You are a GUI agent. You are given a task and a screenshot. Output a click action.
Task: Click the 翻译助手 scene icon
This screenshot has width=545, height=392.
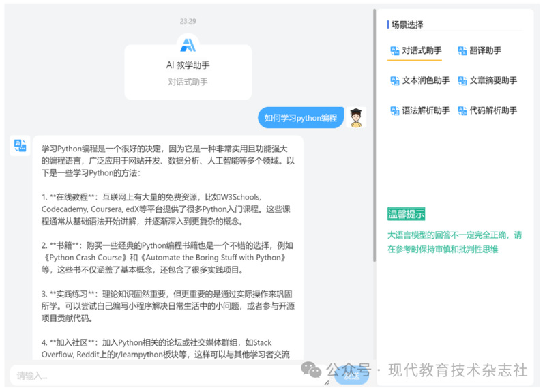pyautogui.click(x=462, y=50)
